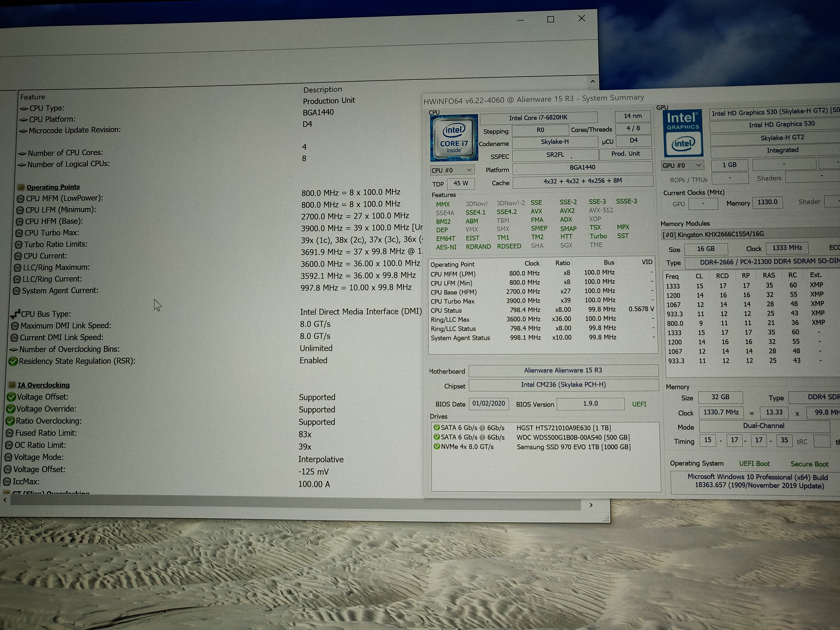Image resolution: width=840 pixels, height=630 pixels.
Task: Open the CPU #0 selector dropdown
Action: coord(452,170)
